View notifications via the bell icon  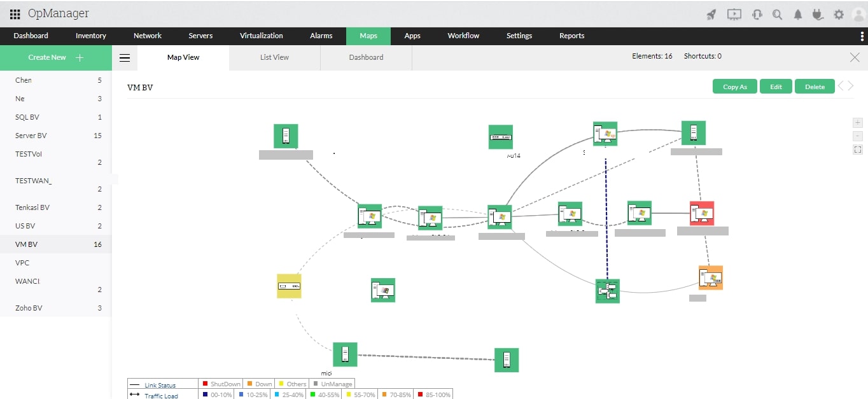point(798,14)
